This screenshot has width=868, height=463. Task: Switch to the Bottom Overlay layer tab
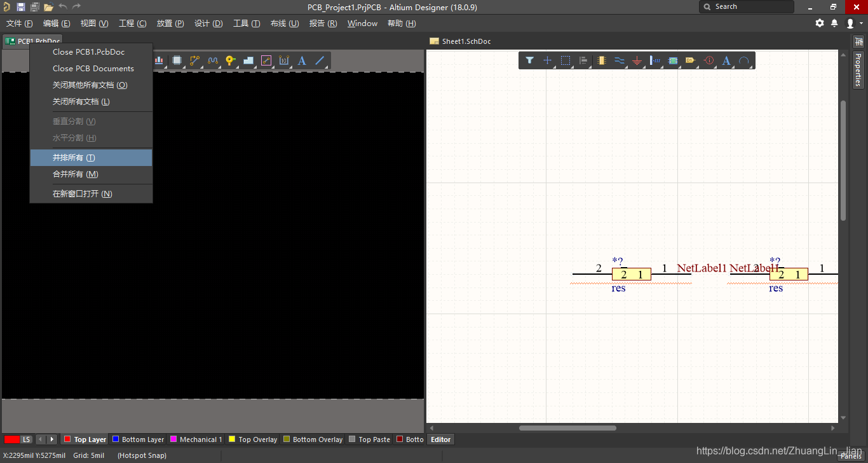pyautogui.click(x=313, y=439)
